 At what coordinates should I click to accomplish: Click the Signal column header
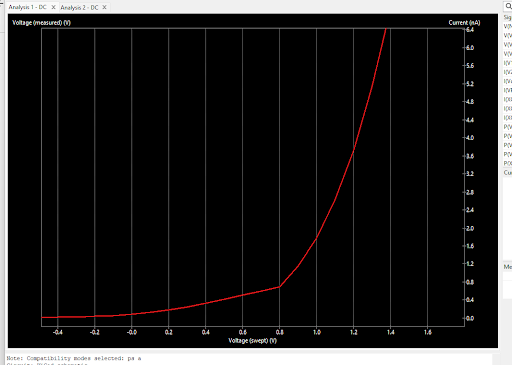pyautogui.click(x=508, y=17)
